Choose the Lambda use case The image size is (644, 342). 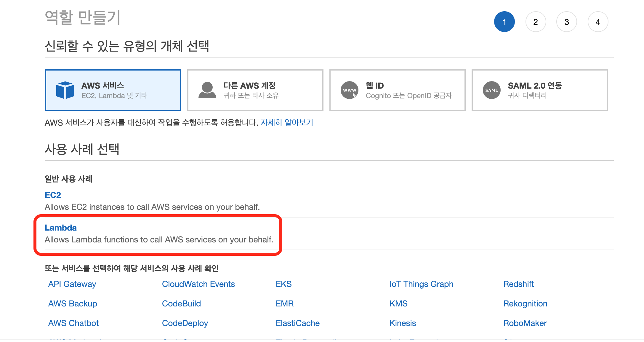(61, 228)
